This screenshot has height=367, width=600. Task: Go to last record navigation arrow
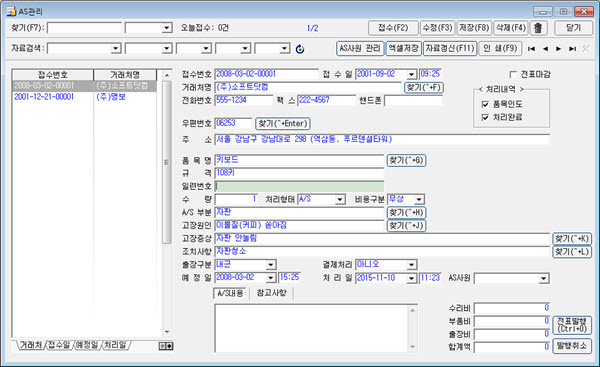572,49
